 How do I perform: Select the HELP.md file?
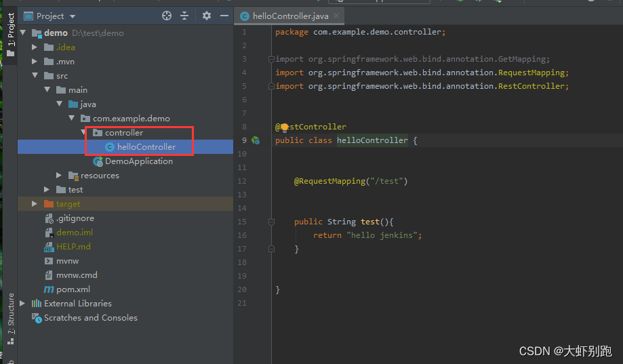[x=73, y=247]
